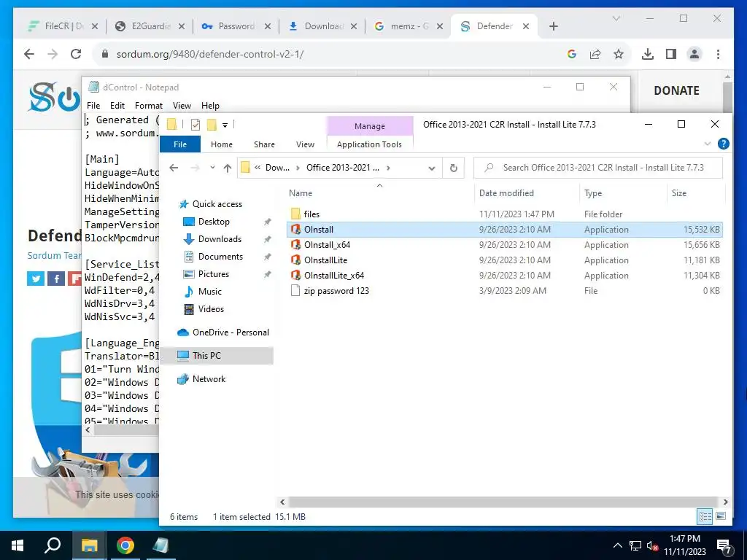Reload the Chrome page
Viewport: 747px width, 560px height.
pos(76,54)
